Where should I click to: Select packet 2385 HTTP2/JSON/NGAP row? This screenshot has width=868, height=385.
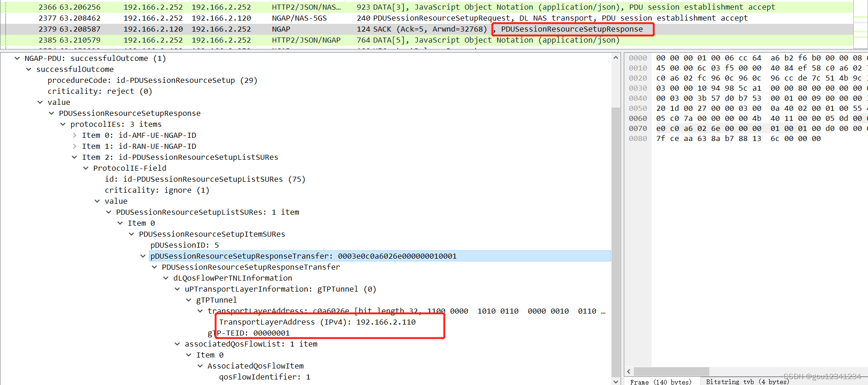tap(426, 40)
